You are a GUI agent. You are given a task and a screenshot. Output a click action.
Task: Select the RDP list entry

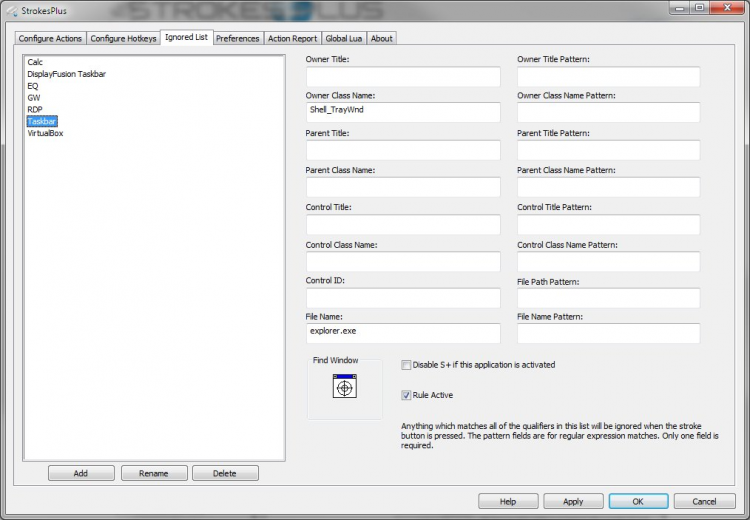point(34,110)
